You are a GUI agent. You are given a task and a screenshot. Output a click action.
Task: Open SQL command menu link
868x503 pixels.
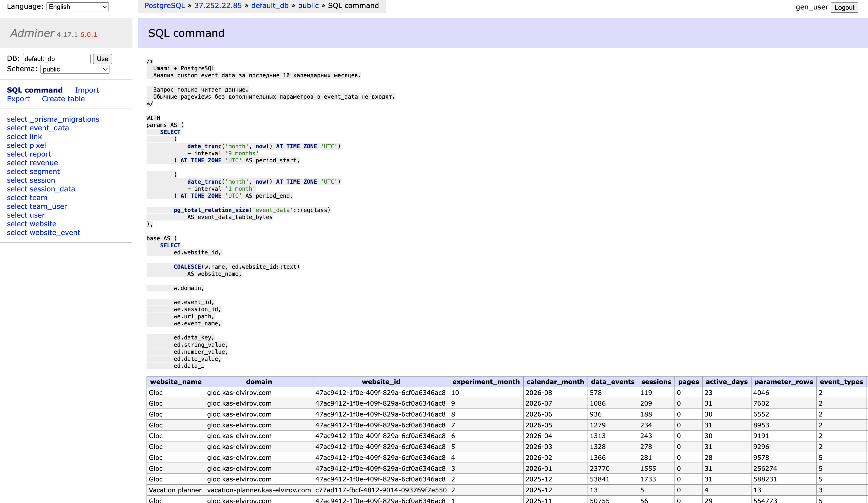[x=35, y=90]
